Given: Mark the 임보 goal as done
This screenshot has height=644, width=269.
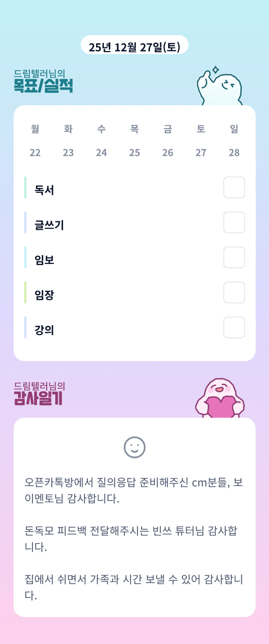Looking at the screenshot, I should point(234,257).
